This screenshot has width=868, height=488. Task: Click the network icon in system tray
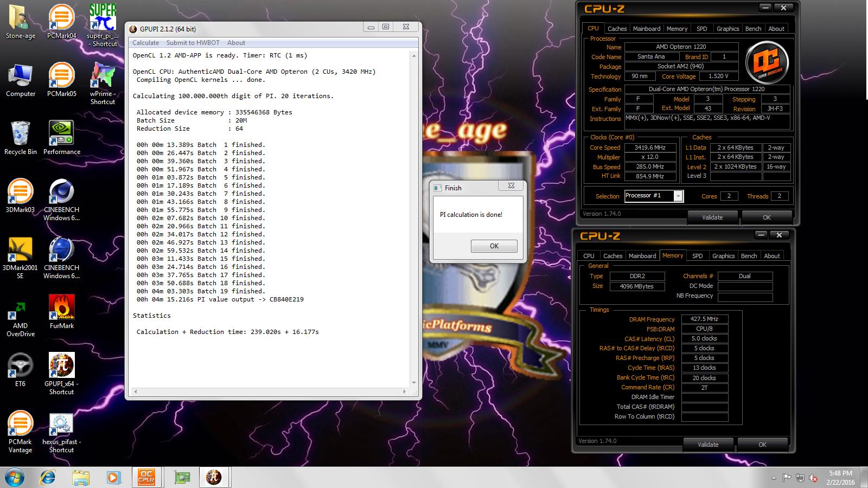click(x=800, y=478)
